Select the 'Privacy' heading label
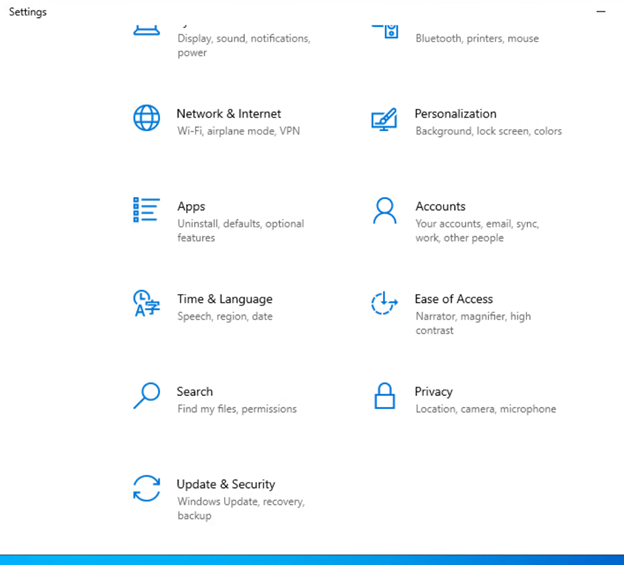The height and width of the screenshot is (565, 624). click(x=433, y=392)
